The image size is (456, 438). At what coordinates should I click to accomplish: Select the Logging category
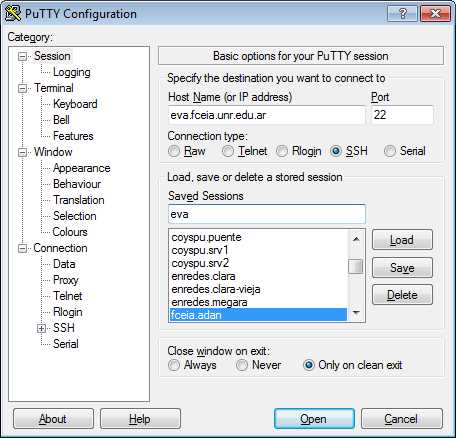pyautogui.click(x=72, y=72)
